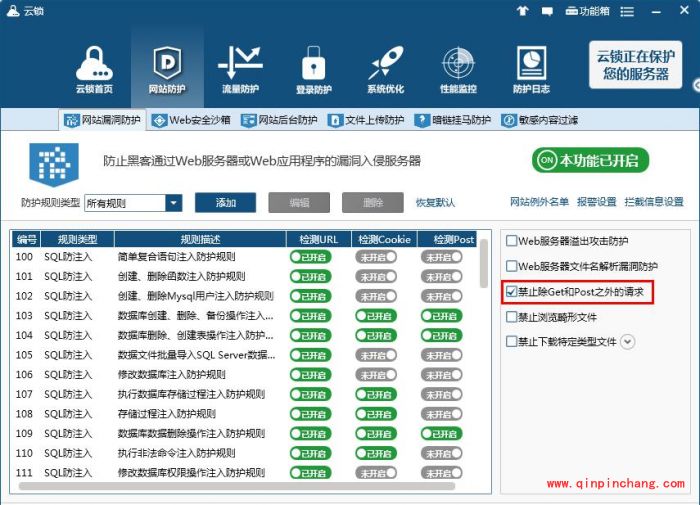Open the list menu icon in title bar

627,12
